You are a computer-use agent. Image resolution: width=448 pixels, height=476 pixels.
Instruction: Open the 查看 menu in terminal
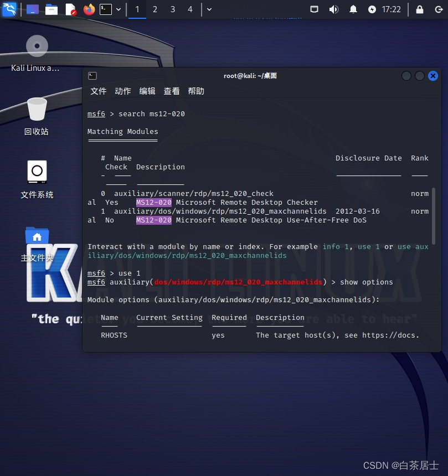point(172,91)
